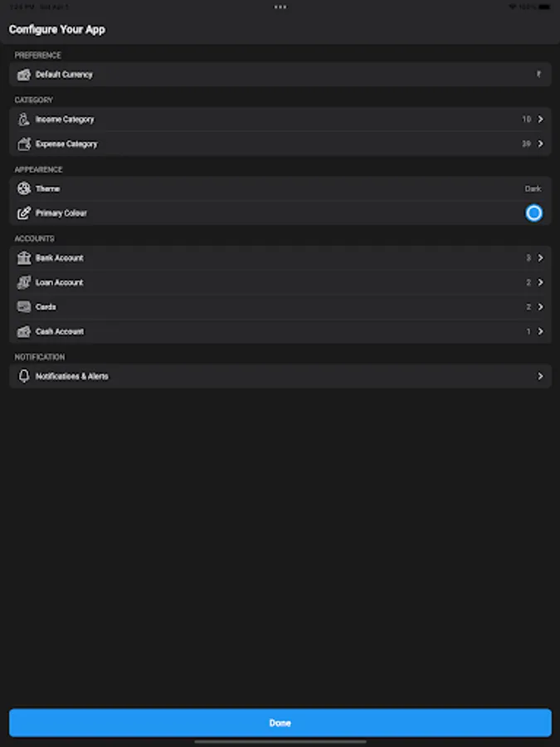Click the Bank Account building icon

[24, 258]
